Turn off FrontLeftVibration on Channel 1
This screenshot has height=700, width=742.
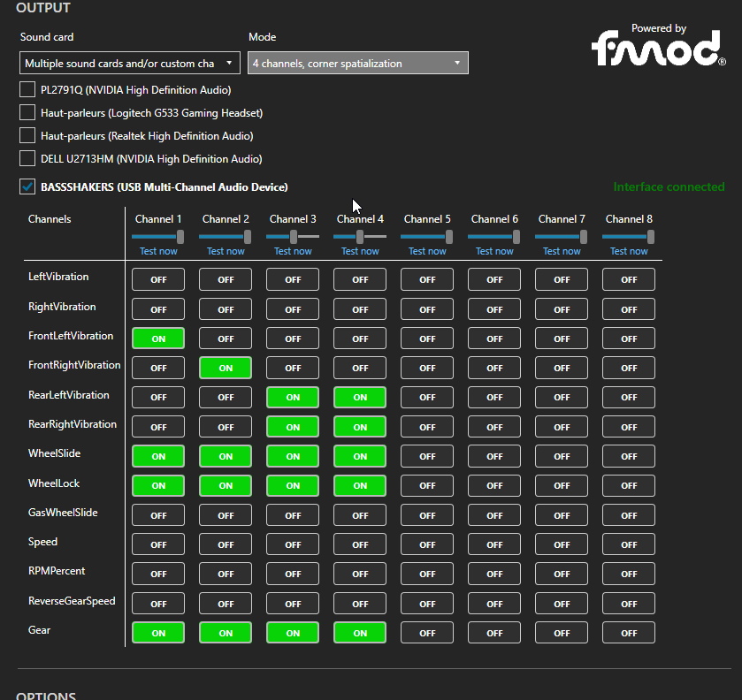(158, 339)
